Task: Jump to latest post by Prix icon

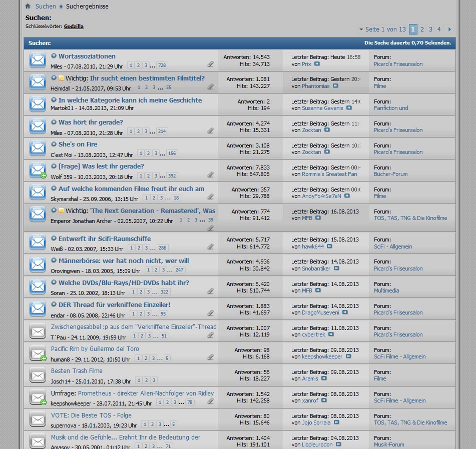Action: tap(317, 64)
